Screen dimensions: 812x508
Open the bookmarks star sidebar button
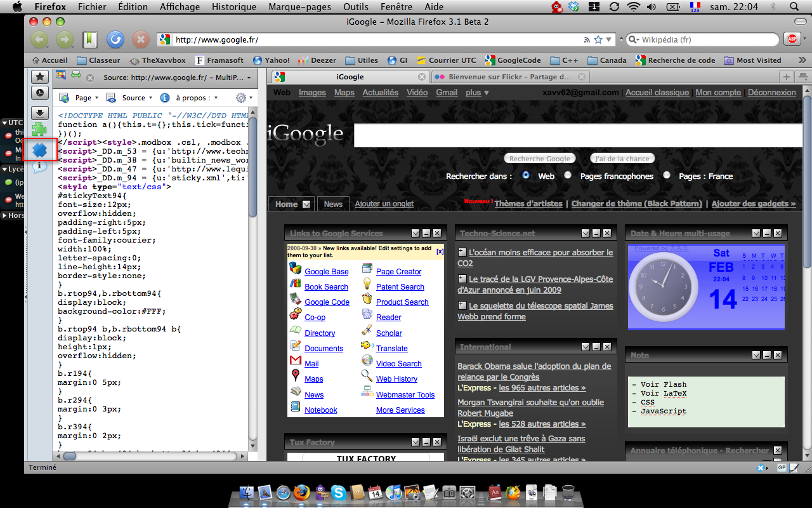[40, 77]
